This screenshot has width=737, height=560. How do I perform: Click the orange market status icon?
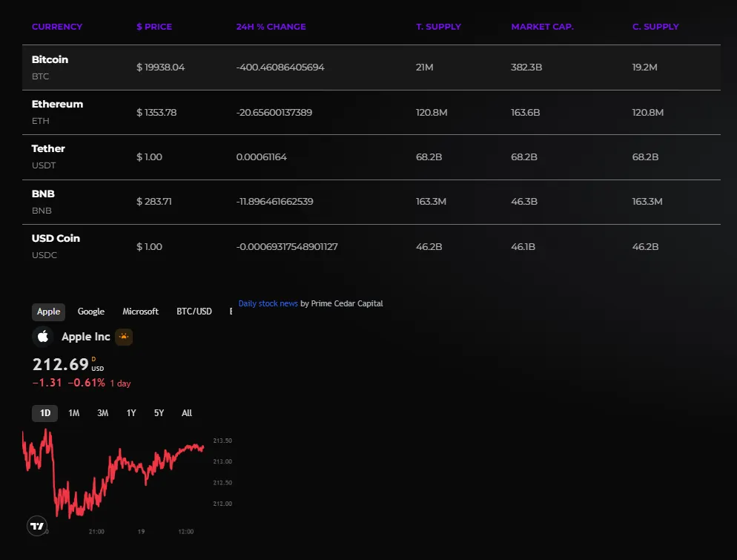124,337
